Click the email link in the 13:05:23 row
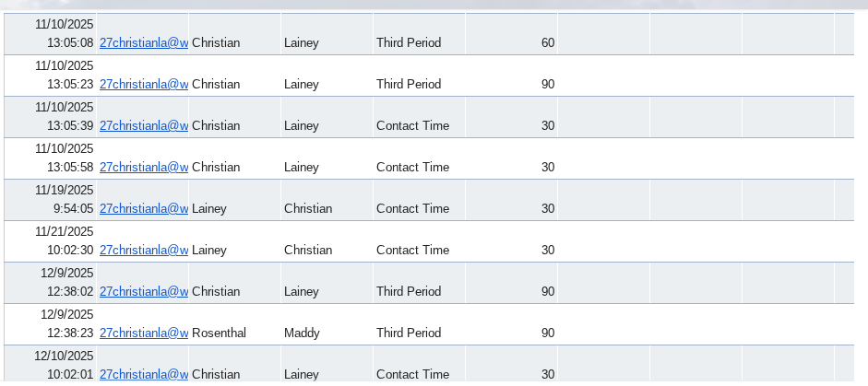 pos(144,84)
